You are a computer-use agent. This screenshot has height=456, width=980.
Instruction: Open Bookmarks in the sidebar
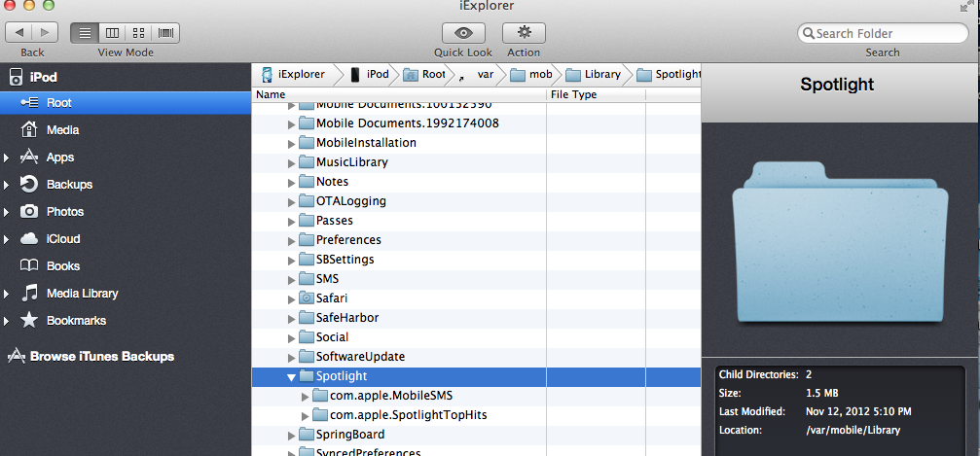pyautogui.click(x=125, y=321)
